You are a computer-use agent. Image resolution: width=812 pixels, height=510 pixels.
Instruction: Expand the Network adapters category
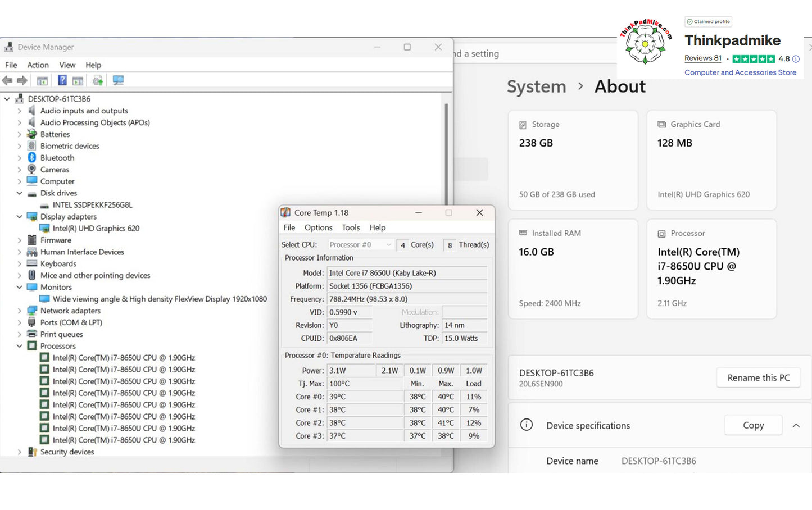pos(19,311)
